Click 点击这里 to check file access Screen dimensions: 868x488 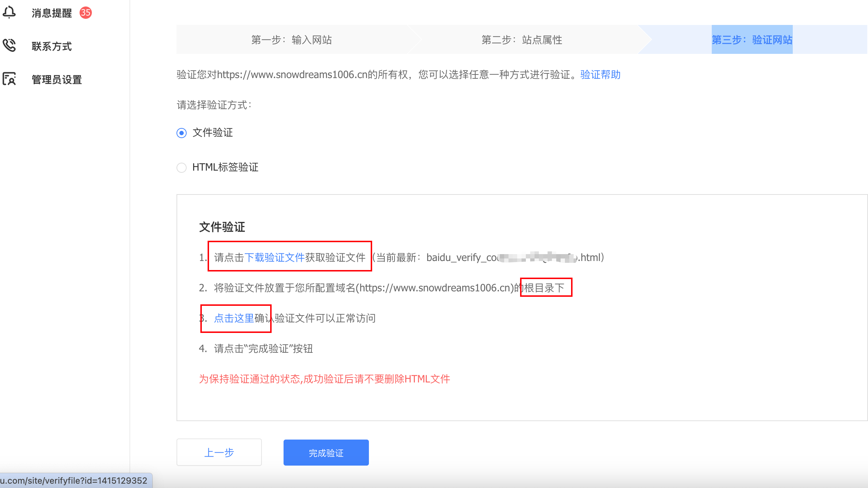pyautogui.click(x=234, y=318)
